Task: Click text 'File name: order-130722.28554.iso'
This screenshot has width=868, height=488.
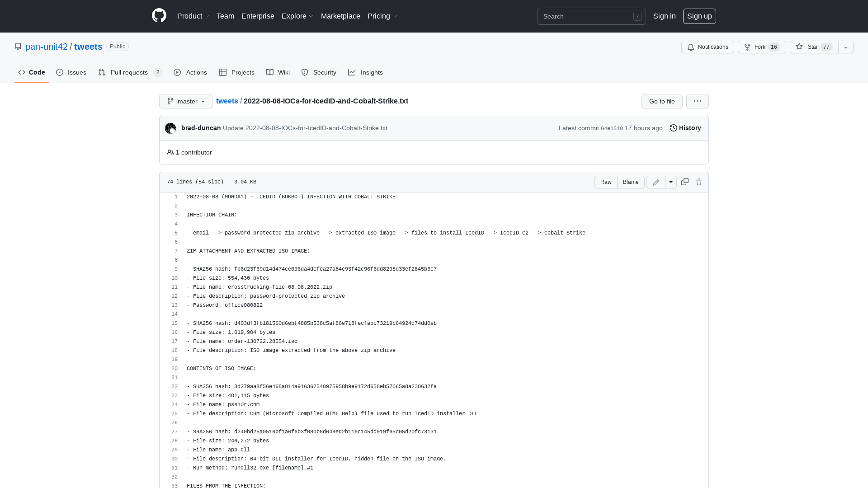Action: (245, 342)
